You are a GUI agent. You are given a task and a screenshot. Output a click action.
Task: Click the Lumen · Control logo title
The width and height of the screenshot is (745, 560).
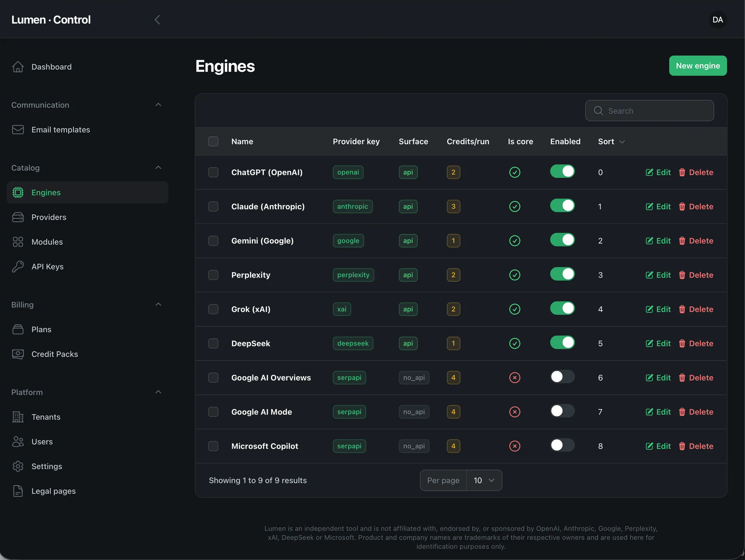point(51,20)
